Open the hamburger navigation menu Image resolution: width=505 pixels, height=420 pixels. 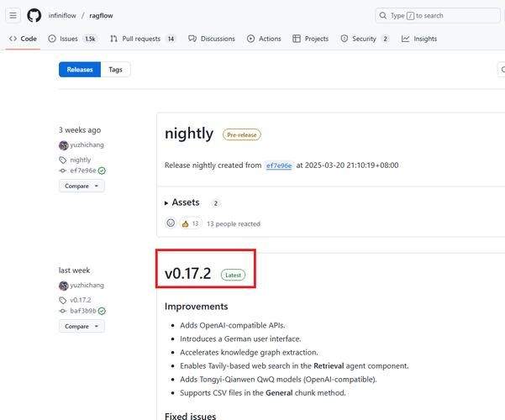pos(13,15)
